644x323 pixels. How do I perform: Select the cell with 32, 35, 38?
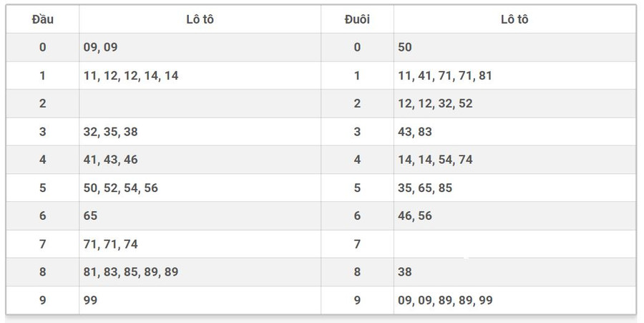click(110, 132)
